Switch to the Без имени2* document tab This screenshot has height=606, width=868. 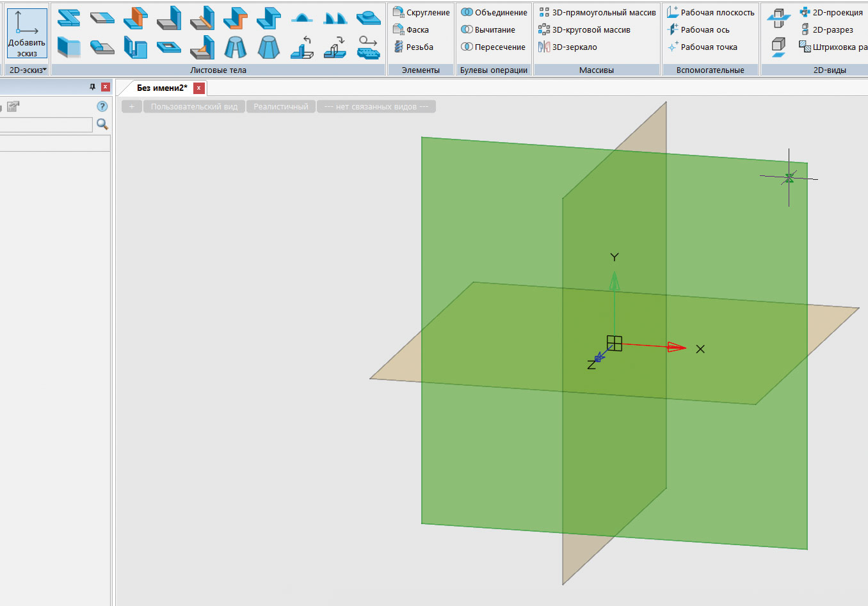point(162,88)
